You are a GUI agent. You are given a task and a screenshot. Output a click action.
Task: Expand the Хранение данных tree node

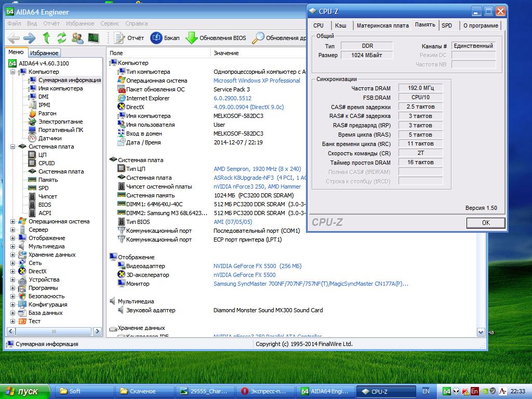(x=12, y=255)
